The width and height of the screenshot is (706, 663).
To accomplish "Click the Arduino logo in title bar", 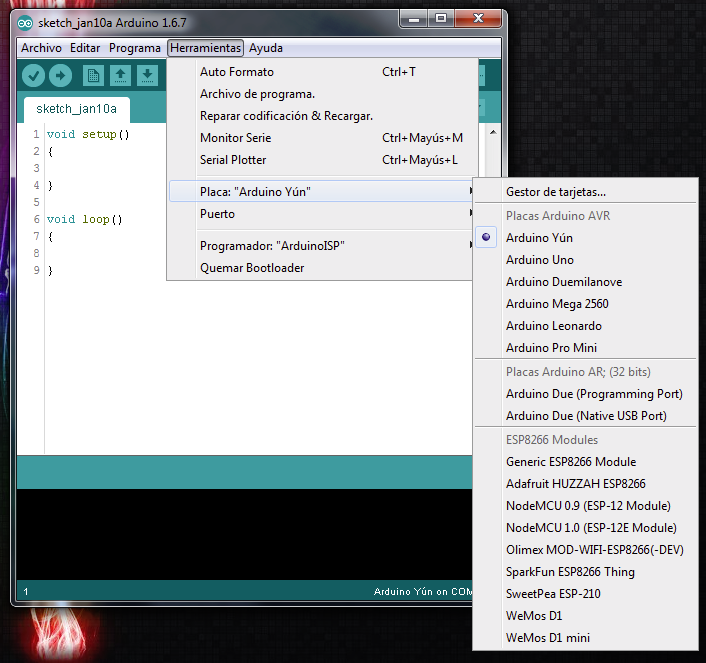I will (x=25, y=23).
